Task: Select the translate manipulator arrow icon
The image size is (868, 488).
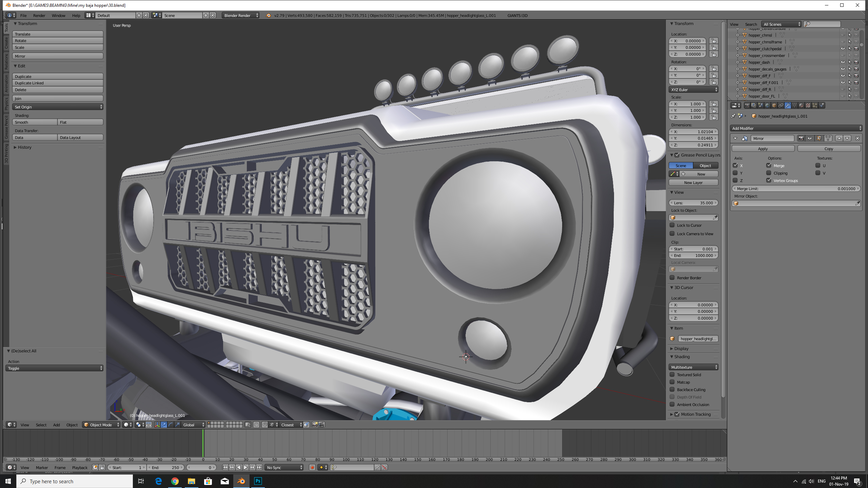Action: 164,425
